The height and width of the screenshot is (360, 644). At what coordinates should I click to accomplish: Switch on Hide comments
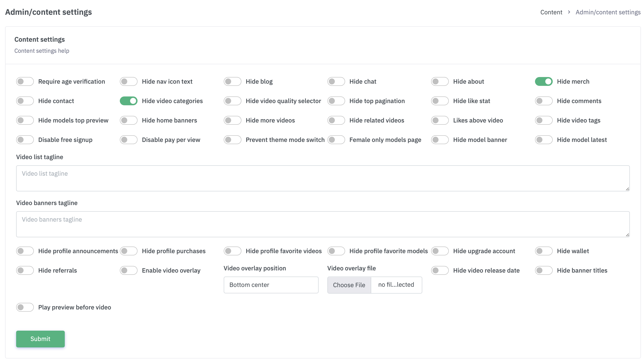point(543,101)
